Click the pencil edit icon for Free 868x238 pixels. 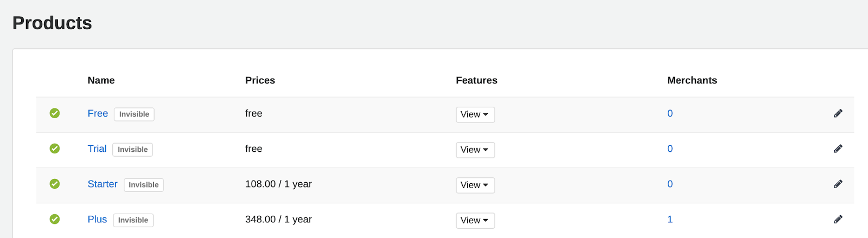(x=838, y=113)
